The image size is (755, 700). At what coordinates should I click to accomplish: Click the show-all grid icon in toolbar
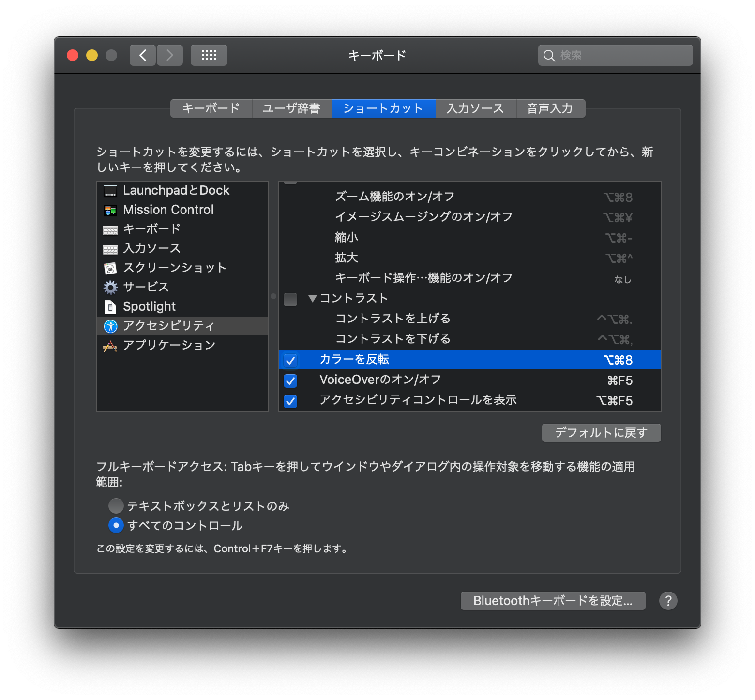(209, 55)
